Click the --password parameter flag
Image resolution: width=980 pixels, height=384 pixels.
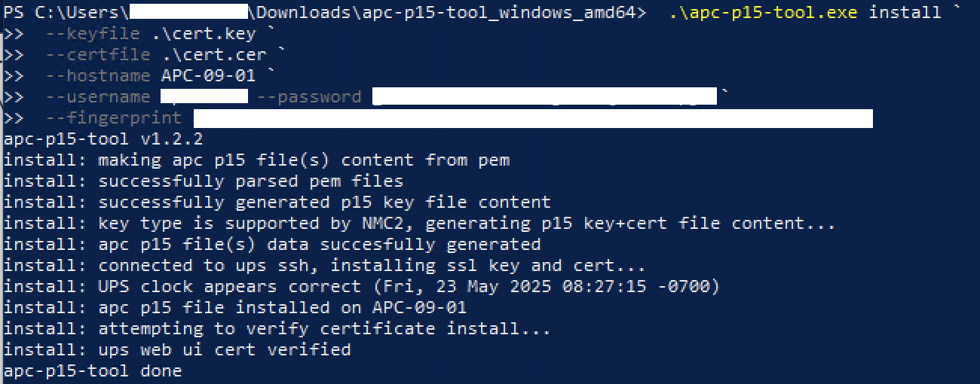point(309,96)
